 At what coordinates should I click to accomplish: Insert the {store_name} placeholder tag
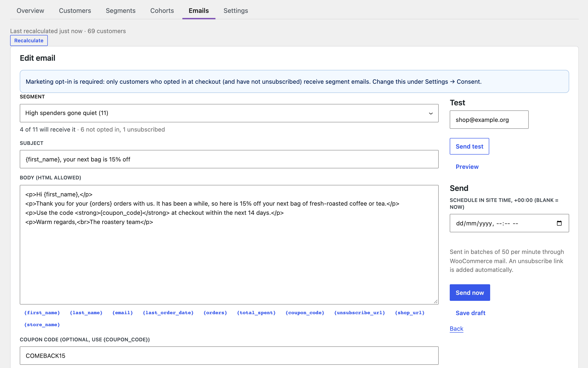coord(42,325)
